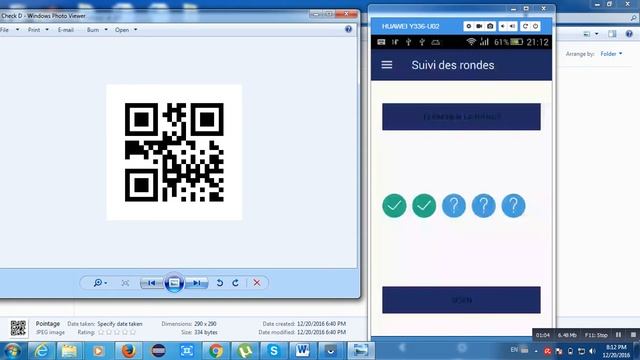Open the hamburger menu in Suivi des rondes
This screenshot has width=640, height=360.
pyautogui.click(x=387, y=65)
